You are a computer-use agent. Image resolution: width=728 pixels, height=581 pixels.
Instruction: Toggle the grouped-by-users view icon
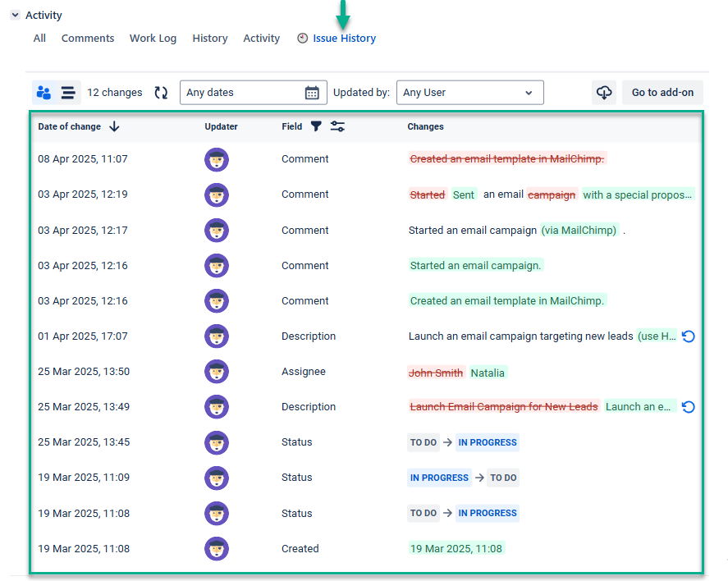coord(44,93)
